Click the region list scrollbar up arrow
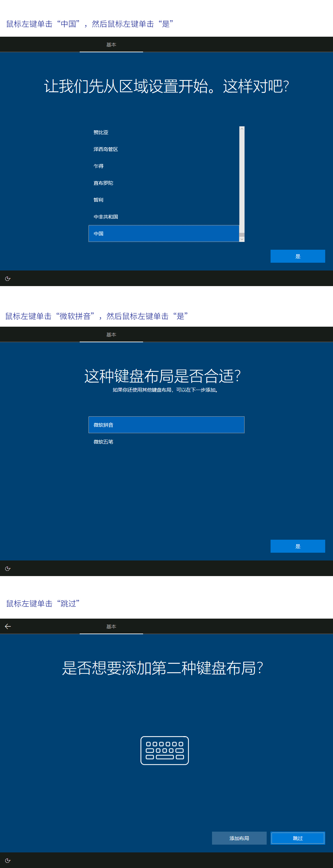This screenshot has height=868, width=333. click(x=242, y=129)
